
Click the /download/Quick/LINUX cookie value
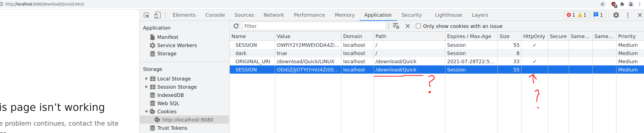pyautogui.click(x=305, y=61)
